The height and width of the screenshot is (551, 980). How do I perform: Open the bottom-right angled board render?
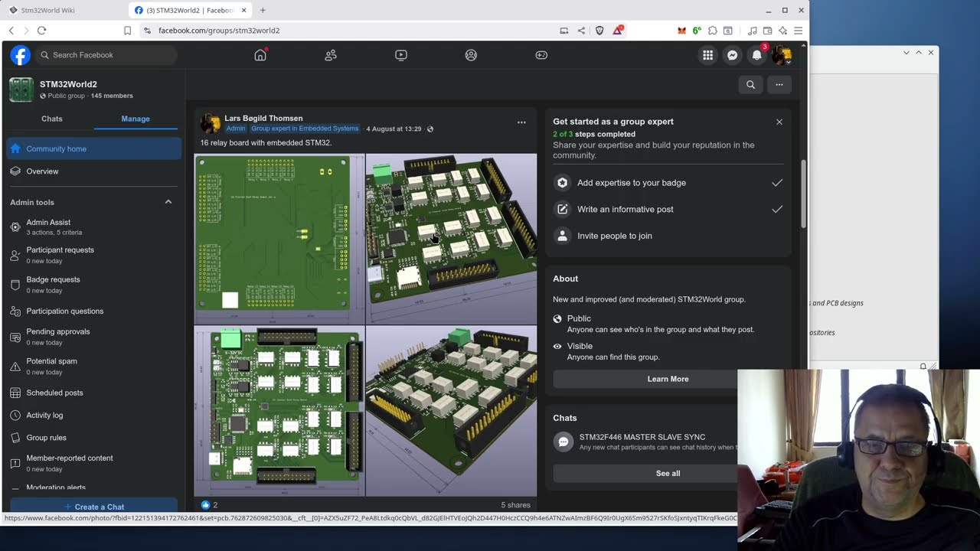pos(452,412)
